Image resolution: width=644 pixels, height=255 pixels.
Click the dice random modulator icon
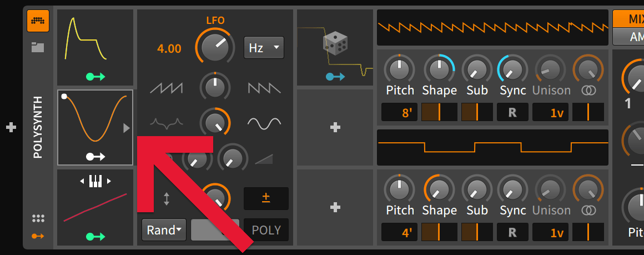(335, 44)
